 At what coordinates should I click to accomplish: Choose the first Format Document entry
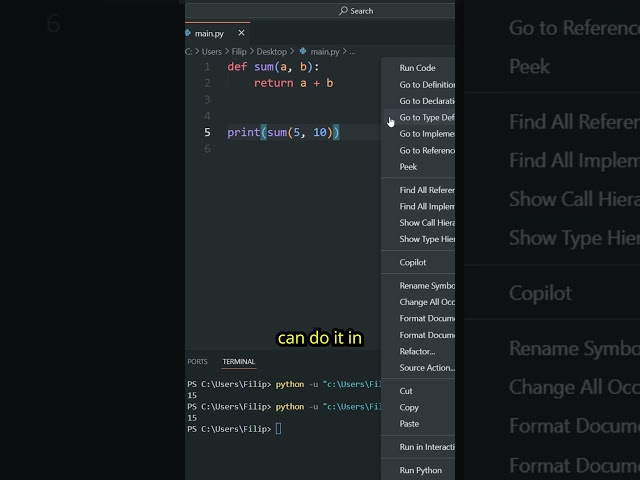pyautogui.click(x=418, y=318)
